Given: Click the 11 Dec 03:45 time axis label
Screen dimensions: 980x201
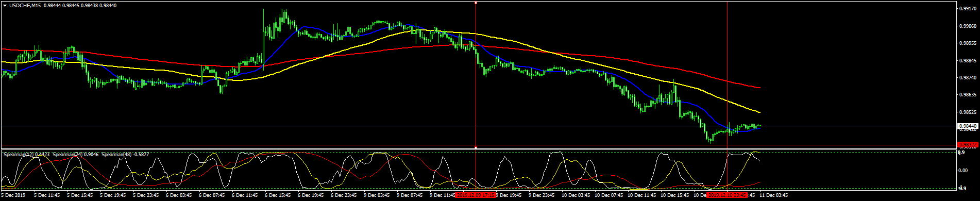Looking at the screenshot, I should pos(773,196).
